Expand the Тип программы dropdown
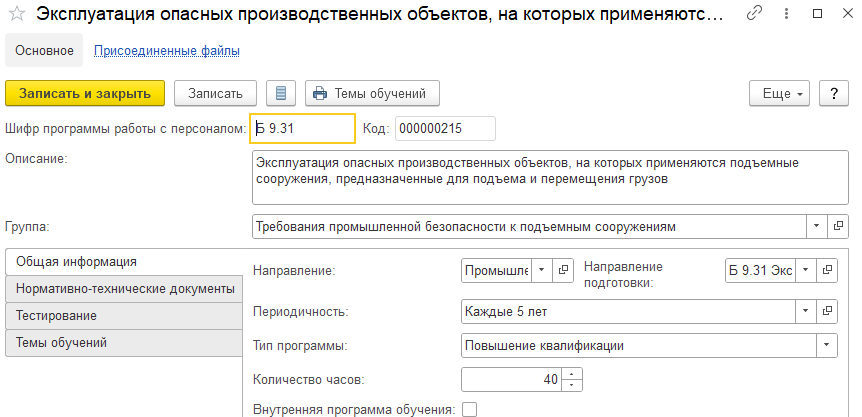The image size is (862, 417). 827,346
